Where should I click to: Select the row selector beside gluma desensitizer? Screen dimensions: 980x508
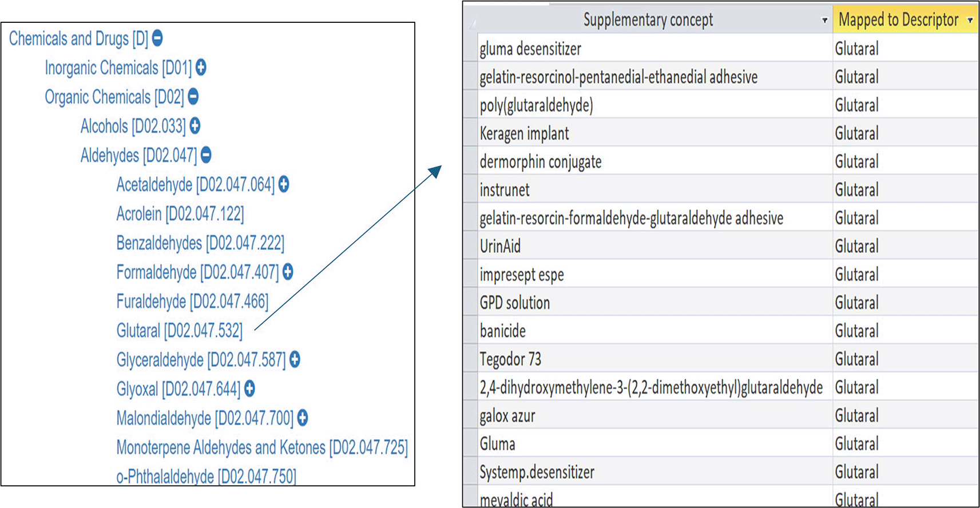471,48
